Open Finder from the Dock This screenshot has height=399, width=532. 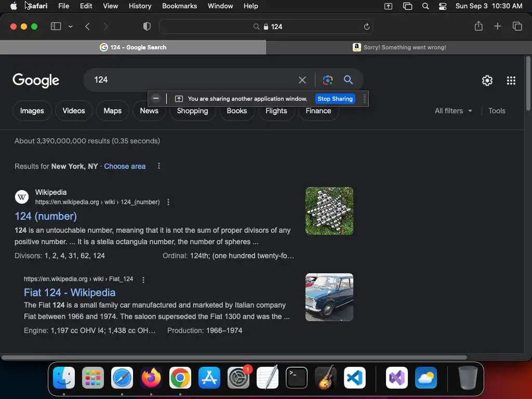coord(64,378)
